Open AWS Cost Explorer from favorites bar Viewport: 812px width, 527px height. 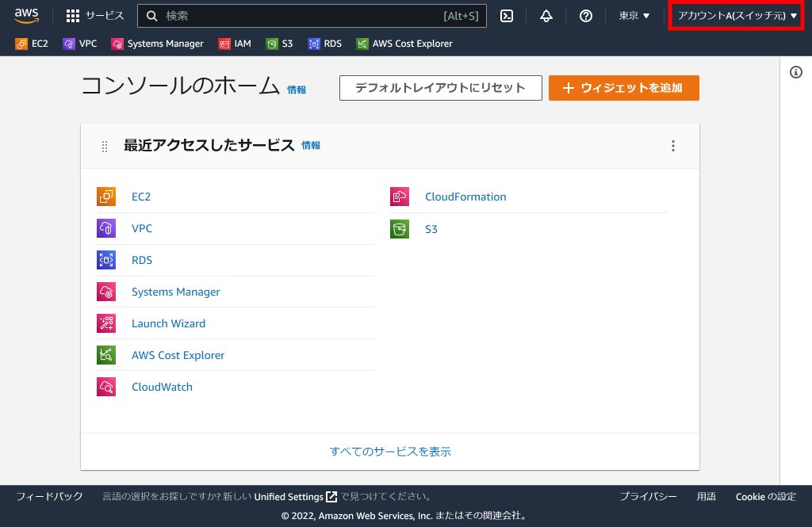coord(404,44)
